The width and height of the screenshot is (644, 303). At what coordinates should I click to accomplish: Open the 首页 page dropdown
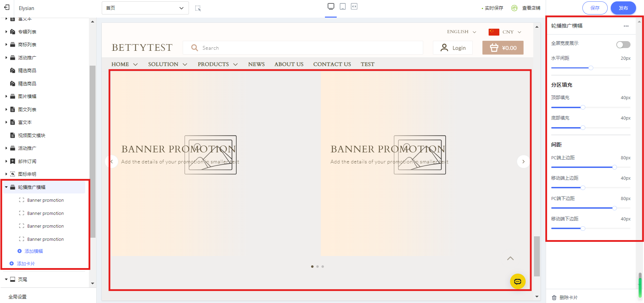tap(145, 8)
